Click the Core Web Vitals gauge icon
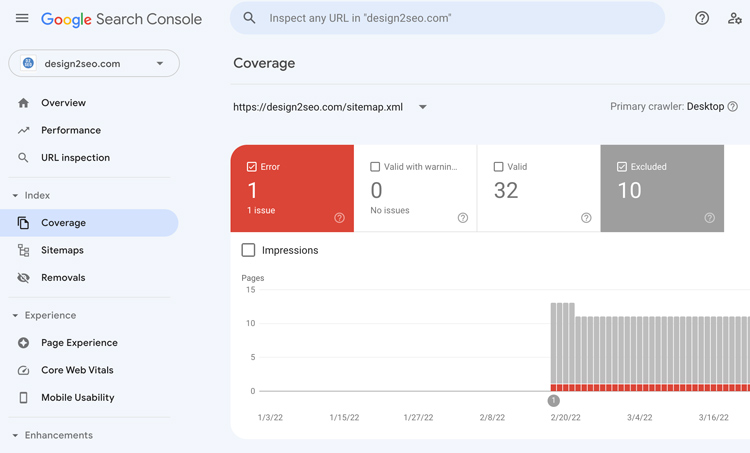The width and height of the screenshot is (750, 453). pyautogui.click(x=23, y=370)
